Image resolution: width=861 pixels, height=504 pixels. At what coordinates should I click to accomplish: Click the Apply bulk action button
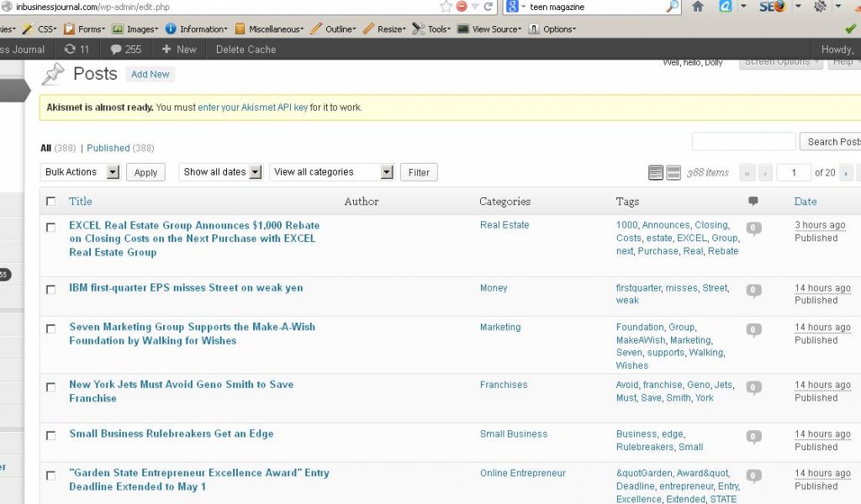[145, 172]
